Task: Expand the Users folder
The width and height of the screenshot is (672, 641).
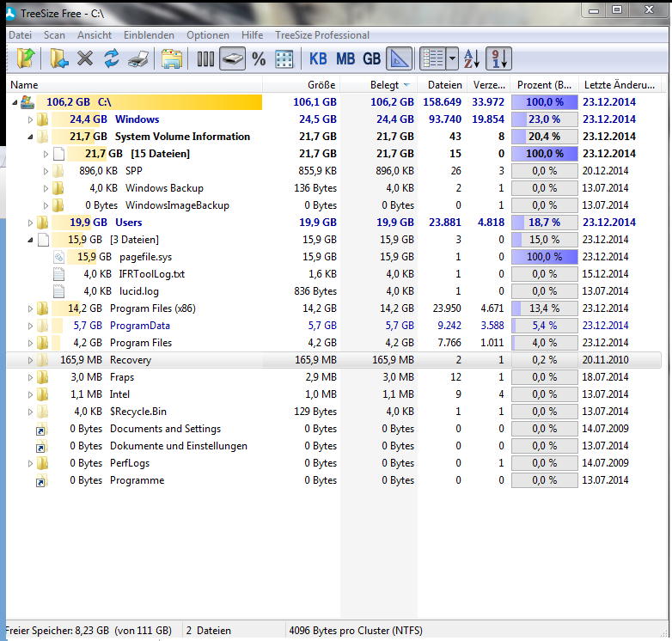Action: point(30,223)
